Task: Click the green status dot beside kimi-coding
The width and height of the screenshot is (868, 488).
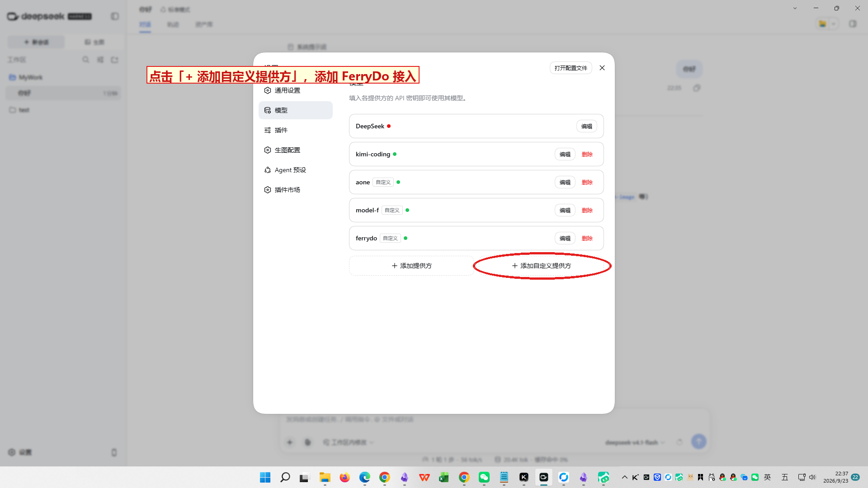Action: tap(395, 154)
